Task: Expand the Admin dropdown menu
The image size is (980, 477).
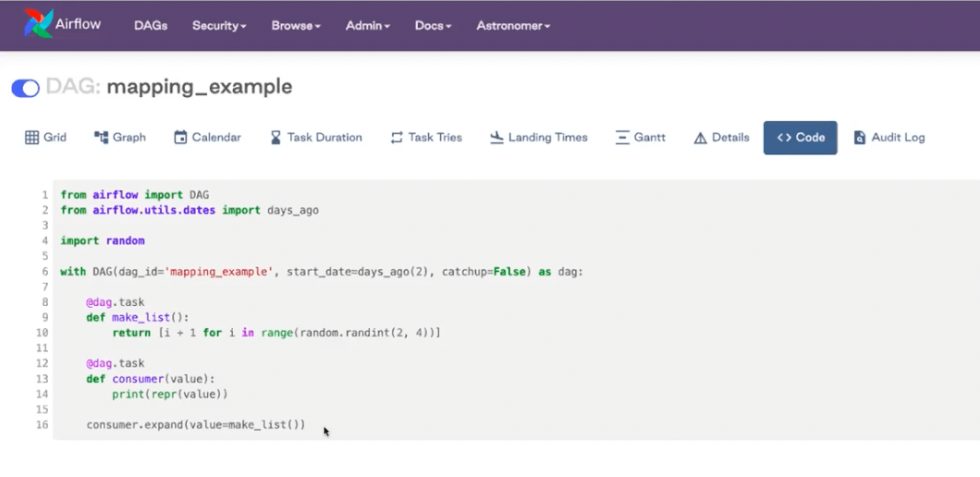Action: (x=368, y=26)
